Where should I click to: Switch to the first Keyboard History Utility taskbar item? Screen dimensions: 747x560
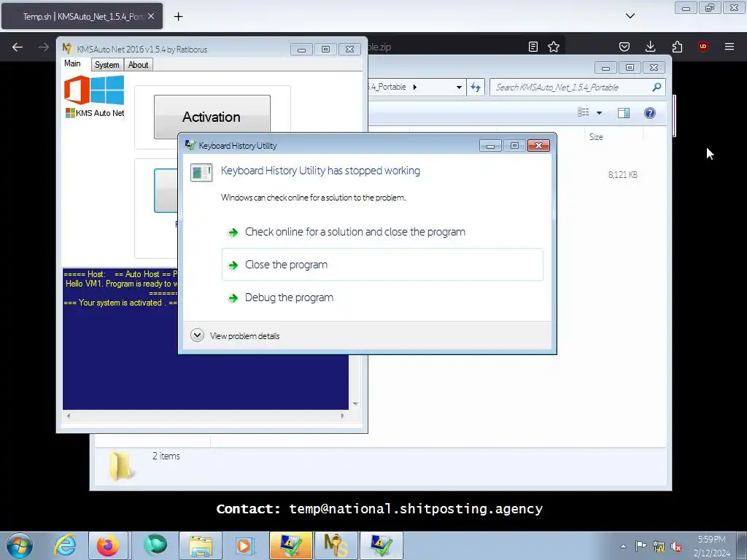click(x=290, y=545)
